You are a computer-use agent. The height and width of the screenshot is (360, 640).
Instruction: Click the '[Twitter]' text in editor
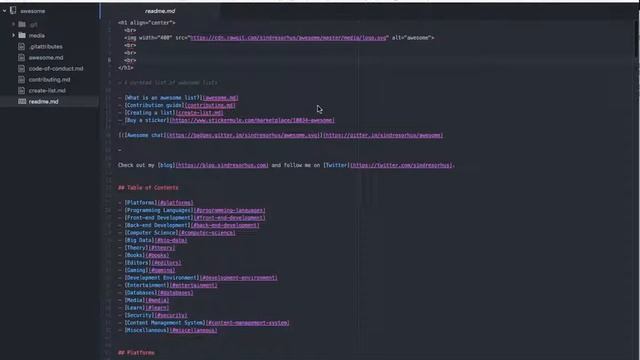(337, 165)
